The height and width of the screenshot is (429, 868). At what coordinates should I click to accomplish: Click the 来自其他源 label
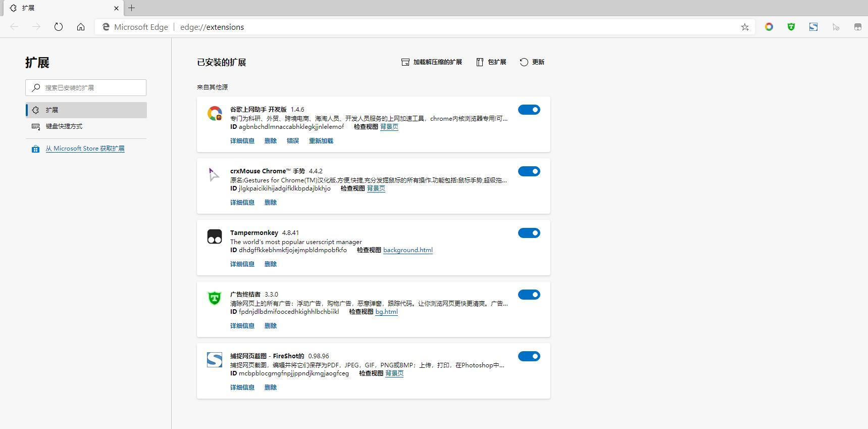[213, 87]
